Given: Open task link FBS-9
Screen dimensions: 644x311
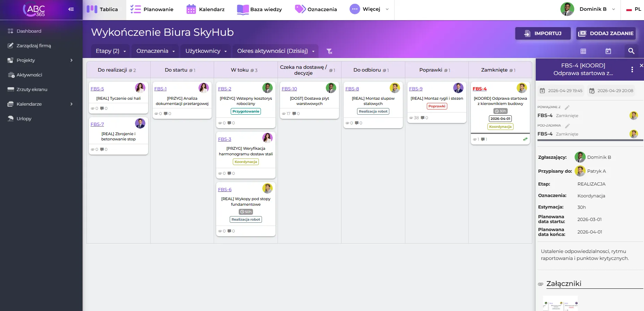Looking at the screenshot, I should click(416, 89).
